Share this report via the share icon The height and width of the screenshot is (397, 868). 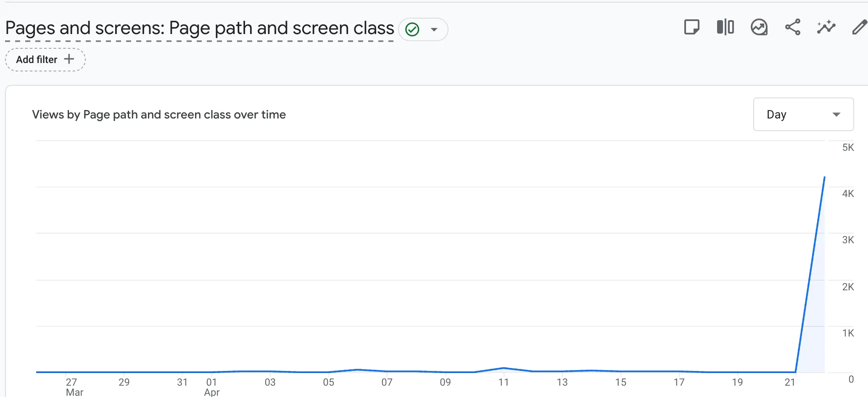[793, 27]
